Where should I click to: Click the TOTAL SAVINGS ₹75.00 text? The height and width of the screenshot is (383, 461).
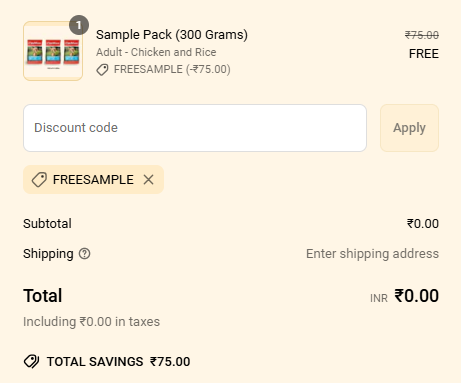[x=118, y=362]
